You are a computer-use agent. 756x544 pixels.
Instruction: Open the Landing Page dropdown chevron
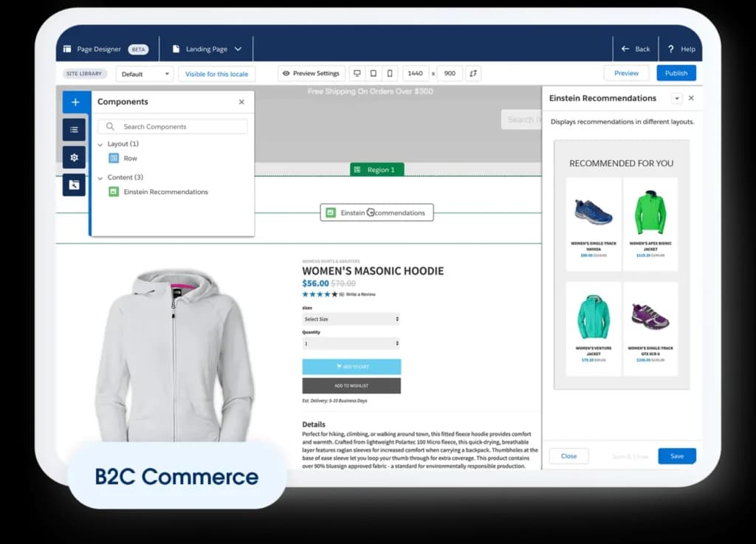(238, 49)
